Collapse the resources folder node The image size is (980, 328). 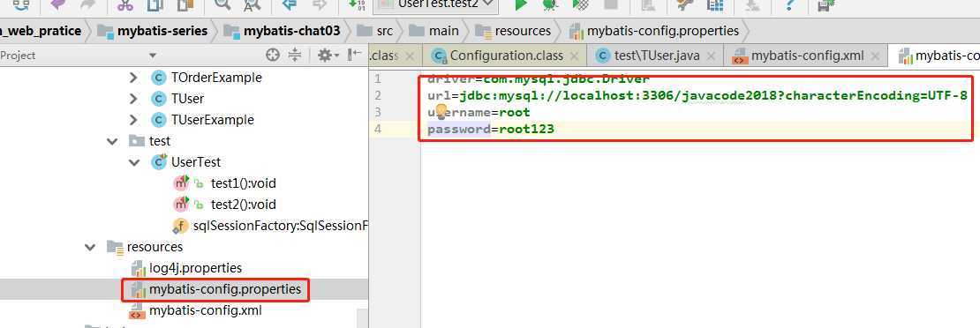pos(91,248)
